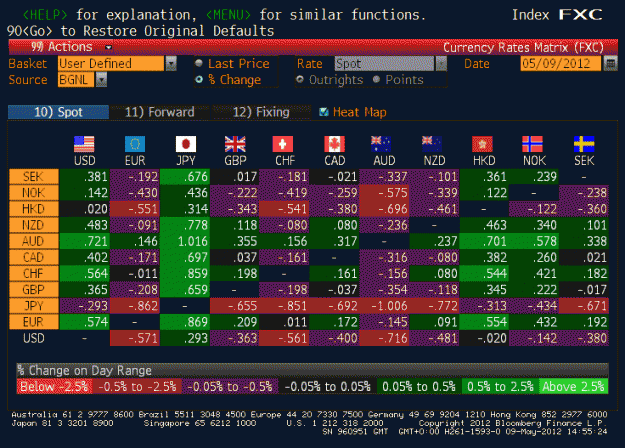The width and height of the screenshot is (625, 448).
Task: Select the Last Price radio button
Action: [199, 63]
